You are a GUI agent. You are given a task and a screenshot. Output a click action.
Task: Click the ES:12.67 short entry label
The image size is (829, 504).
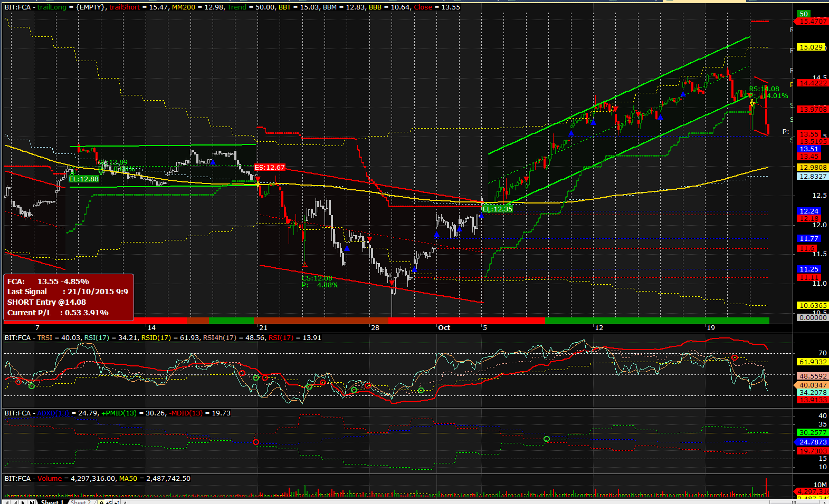point(270,167)
